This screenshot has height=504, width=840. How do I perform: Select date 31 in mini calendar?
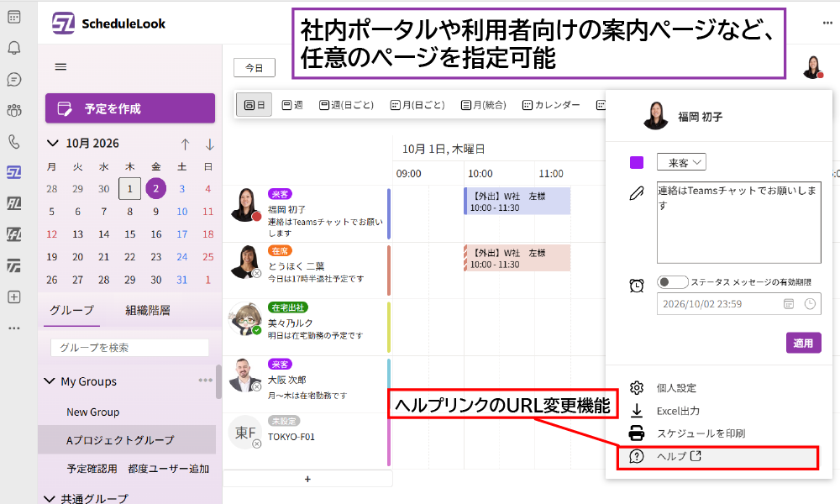click(182, 280)
